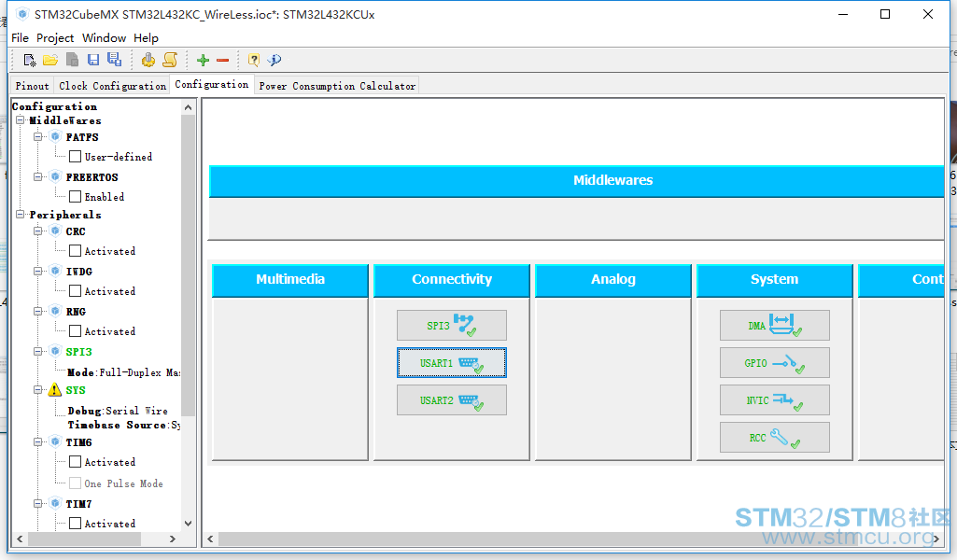Click the Save Project floppy icon
The image size is (957, 560).
[x=93, y=60]
